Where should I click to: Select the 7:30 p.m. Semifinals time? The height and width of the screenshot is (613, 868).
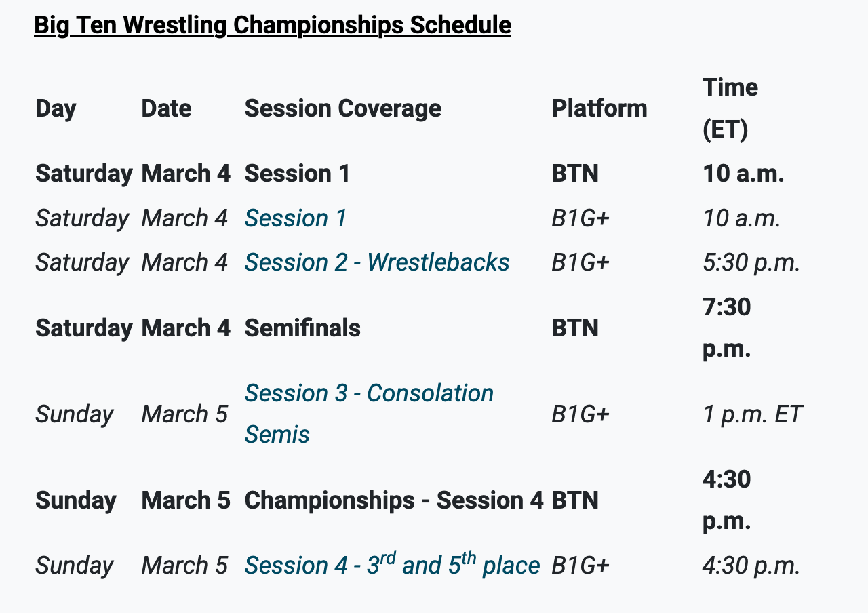[x=727, y=328]
